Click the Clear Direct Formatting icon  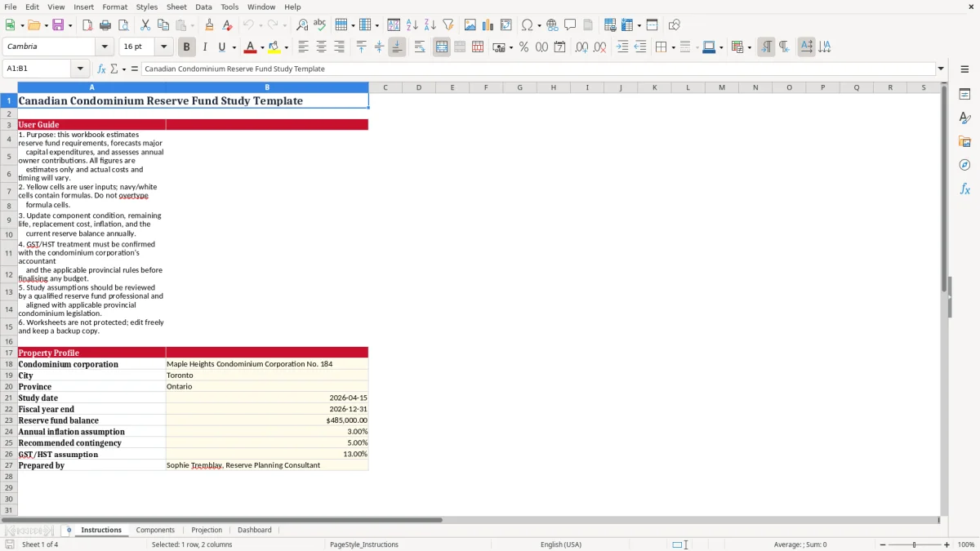227,25
